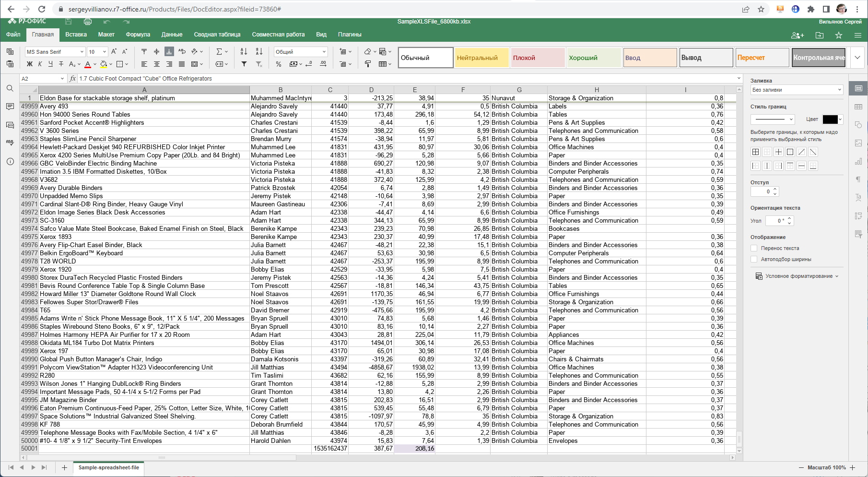
Task: Expand the cell styles gallery
Action: point(857,58)
